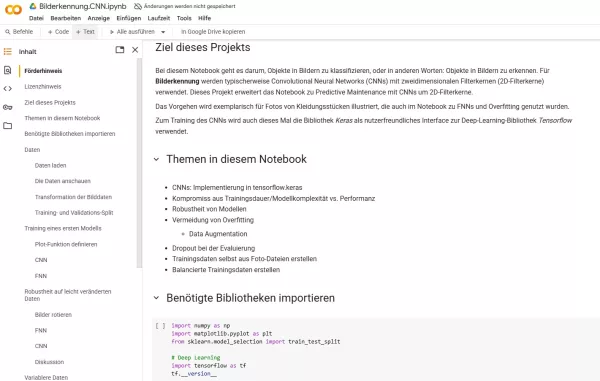Go to Training- und Validations-Split entry

[74, 213]
